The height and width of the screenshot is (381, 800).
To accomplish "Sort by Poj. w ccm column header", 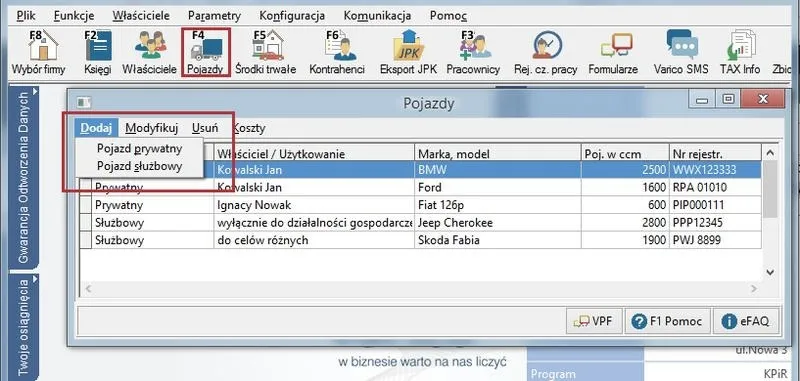I will pyautogui.click(x=625, y=154).
